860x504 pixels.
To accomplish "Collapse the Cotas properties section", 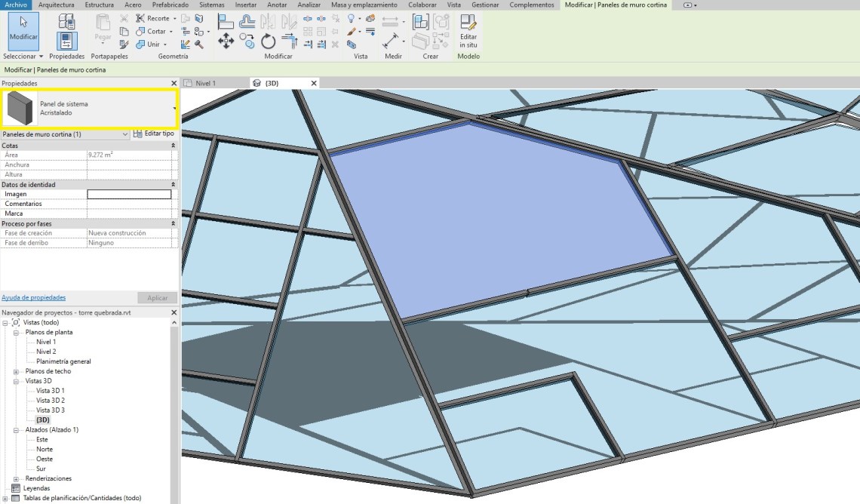I will tap(173, 145).
